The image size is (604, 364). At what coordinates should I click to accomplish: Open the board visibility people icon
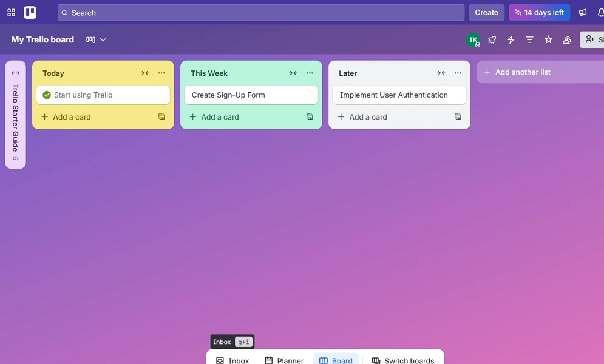point(567,39)
